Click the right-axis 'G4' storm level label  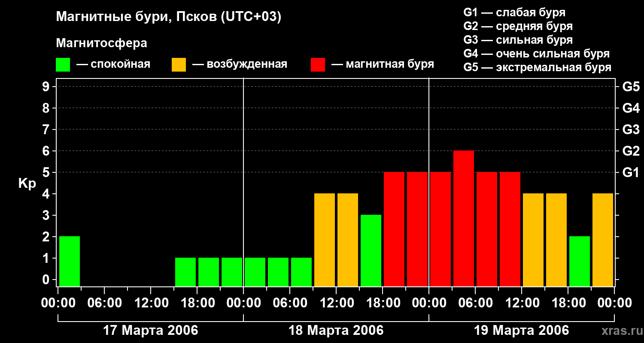[x=631, y=108]
